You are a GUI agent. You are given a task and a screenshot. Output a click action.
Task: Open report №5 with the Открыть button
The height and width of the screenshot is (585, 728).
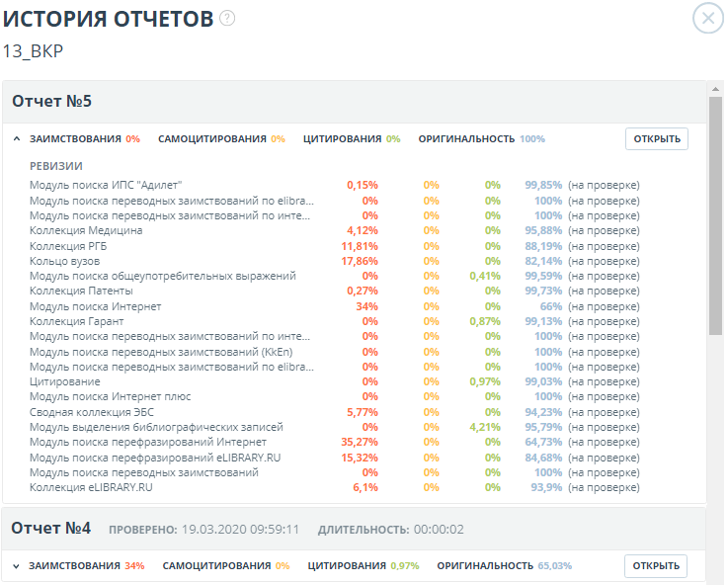656,139
